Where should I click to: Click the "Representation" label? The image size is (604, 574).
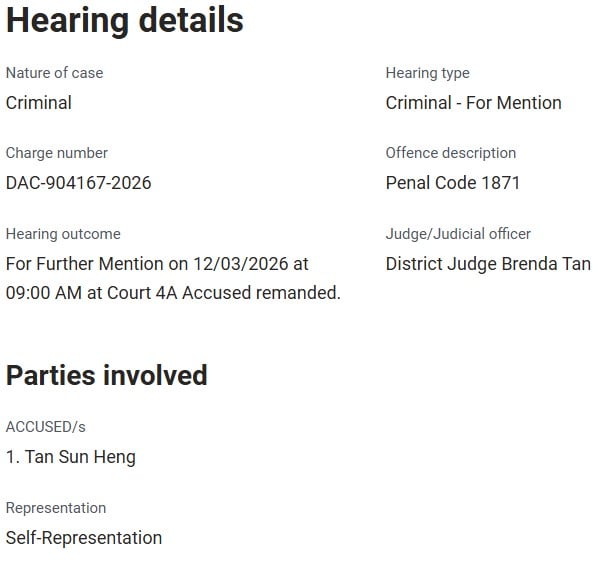[x=56, y=508]
